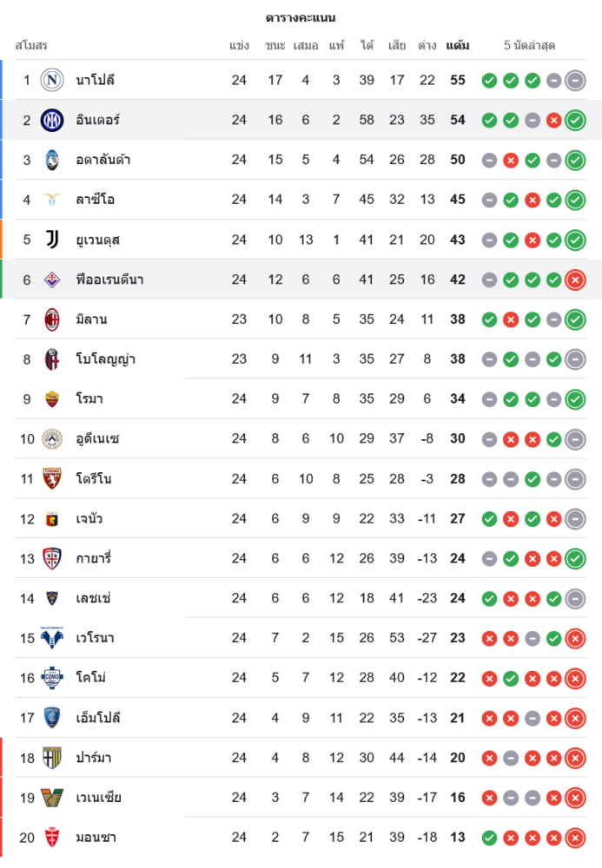The image size is (602, 868).
Task: Click the Atalanta club crest
Action: (52, 160)
